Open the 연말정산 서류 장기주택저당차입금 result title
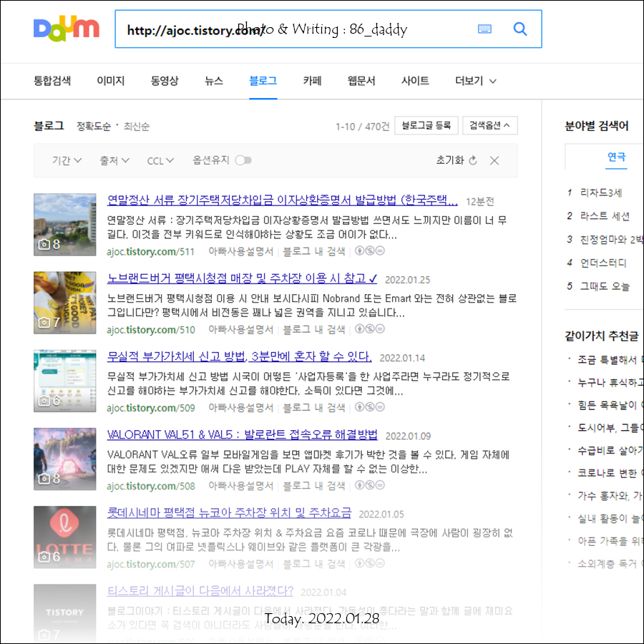The image size is (644, 644). (x=282, y=200)
